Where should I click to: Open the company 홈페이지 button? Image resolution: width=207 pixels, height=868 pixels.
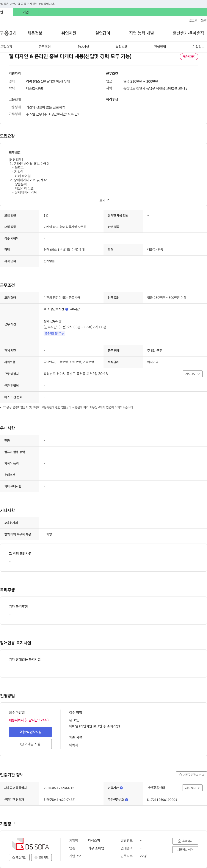click(185, 841)
